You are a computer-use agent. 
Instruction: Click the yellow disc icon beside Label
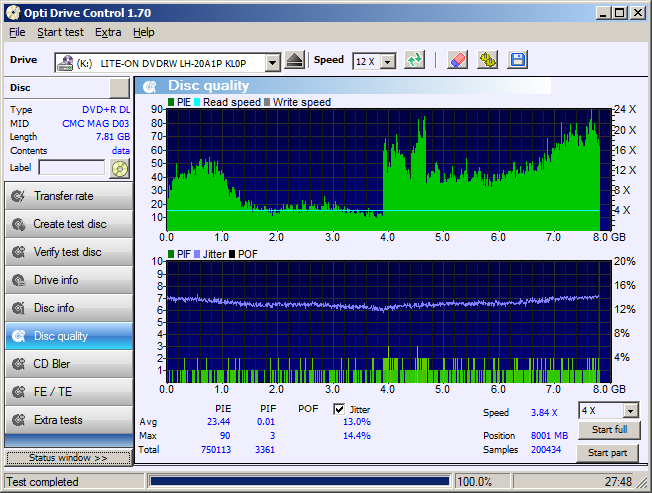pos(120,168)
